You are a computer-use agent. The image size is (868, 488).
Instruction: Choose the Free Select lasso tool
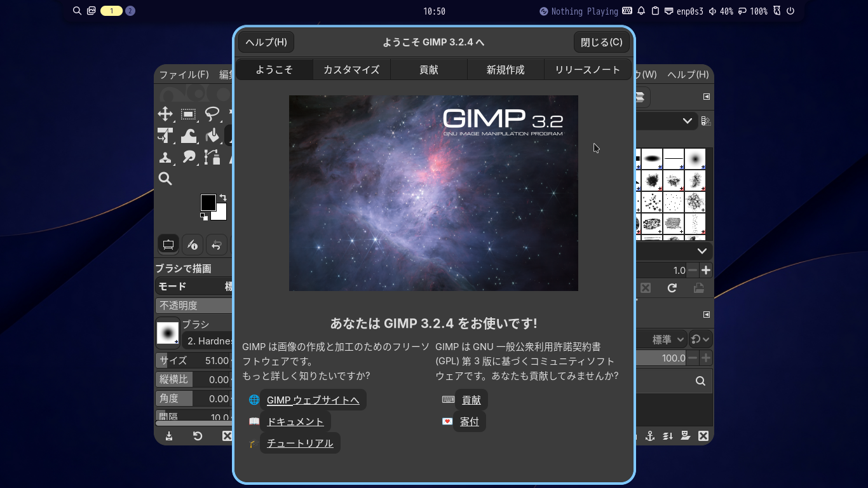point(212,114)
